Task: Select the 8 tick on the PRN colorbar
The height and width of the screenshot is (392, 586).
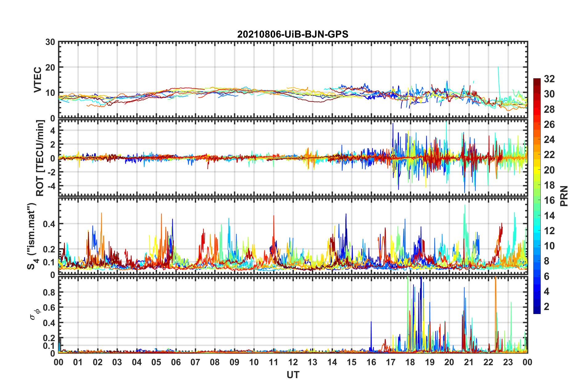Action: (x=547, y=261)
